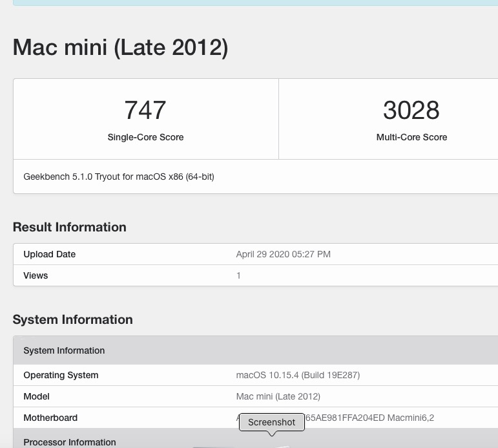Click the Operating System row label
Image resolution: width=498 pixels, height=448 pixels.
61,375
